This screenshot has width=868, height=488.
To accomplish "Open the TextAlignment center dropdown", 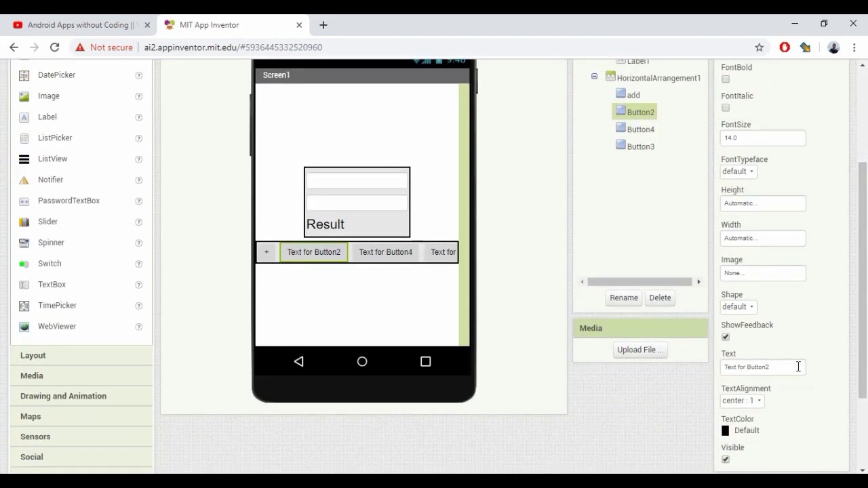I will click(742, 401).
